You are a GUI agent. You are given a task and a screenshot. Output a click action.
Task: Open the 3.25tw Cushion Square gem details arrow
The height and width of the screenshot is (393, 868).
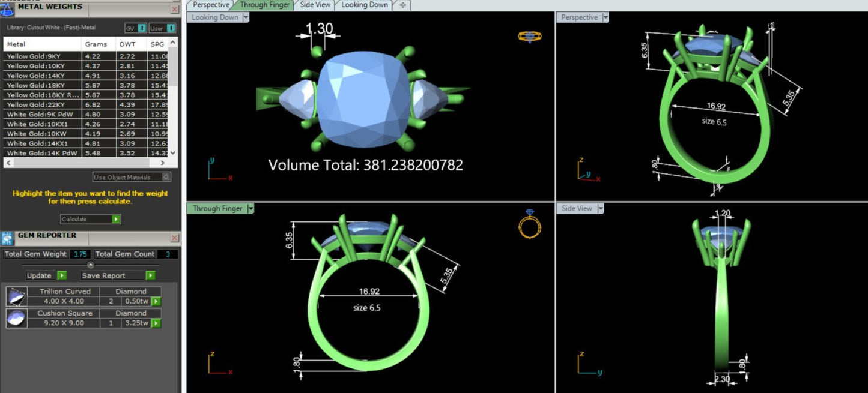(x=156, y=323)
